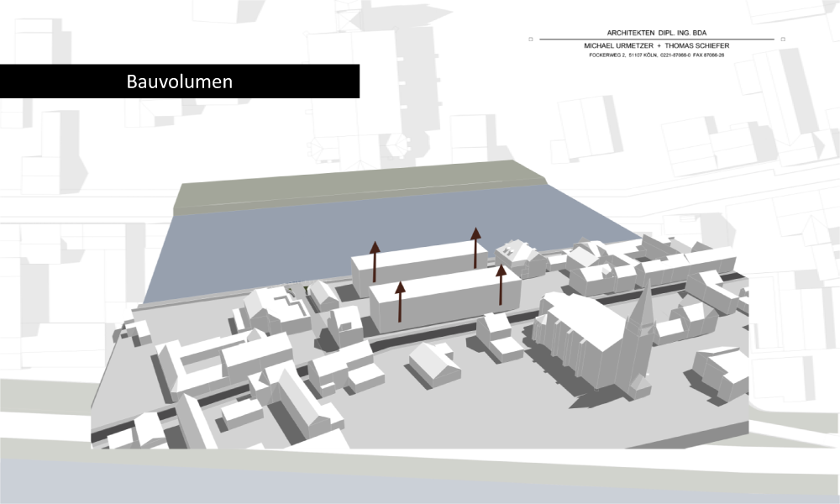
Task: Click the Bauvolumen title text
Action: 179,81
